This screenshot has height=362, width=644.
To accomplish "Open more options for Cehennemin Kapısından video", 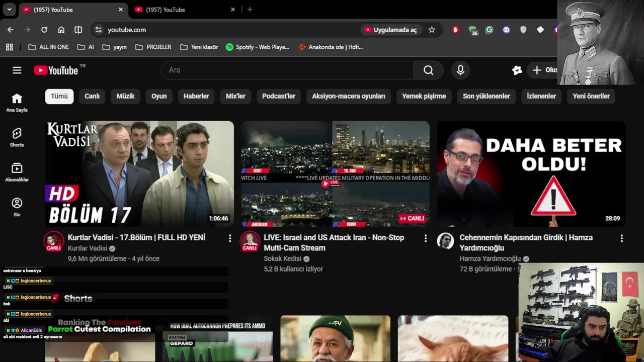I will (x=621, y=238).
